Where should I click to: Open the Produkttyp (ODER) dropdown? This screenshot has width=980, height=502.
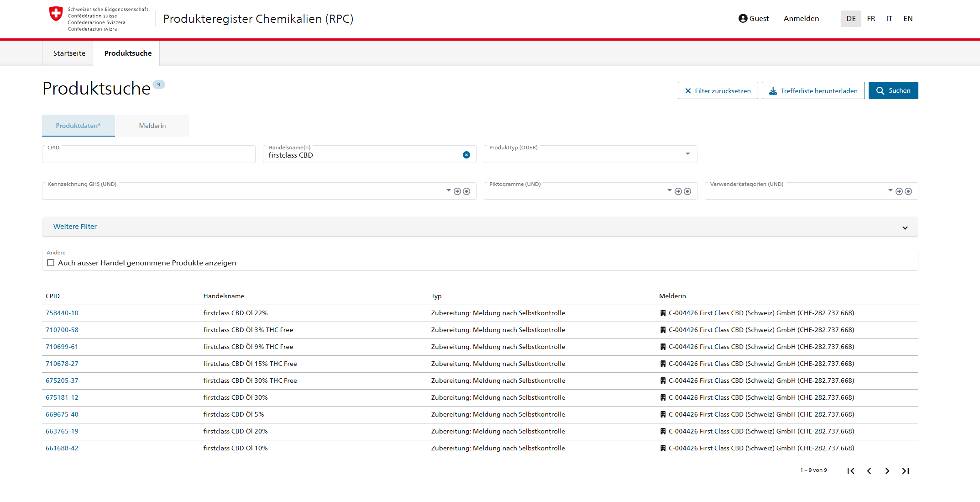click(x=590, y=154)
